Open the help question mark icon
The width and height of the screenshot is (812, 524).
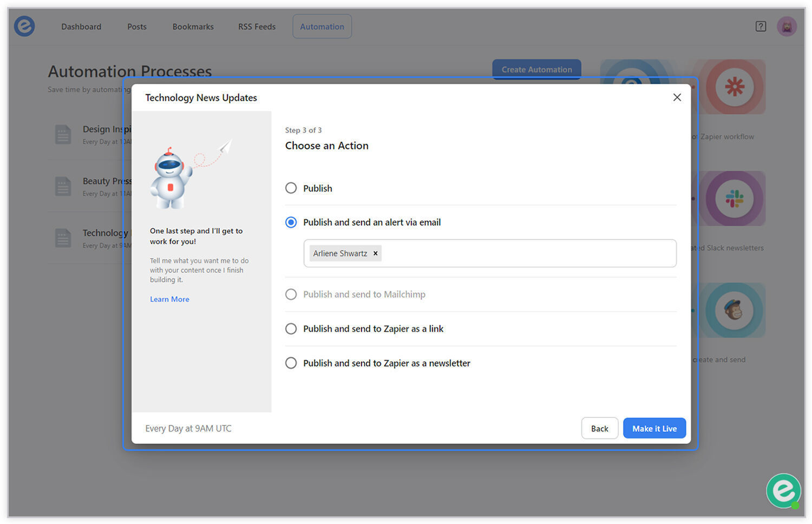click(761, 27)
